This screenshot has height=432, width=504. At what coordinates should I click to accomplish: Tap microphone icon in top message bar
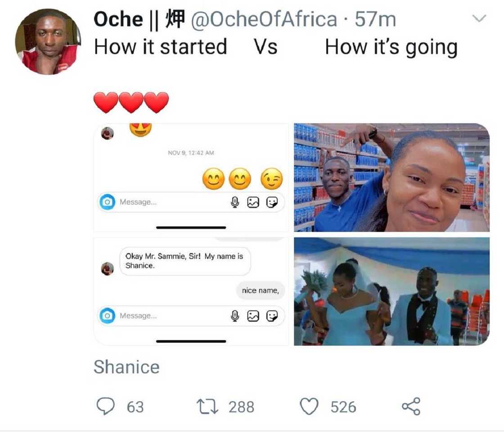pyautogui.click(x=234, y=203)
